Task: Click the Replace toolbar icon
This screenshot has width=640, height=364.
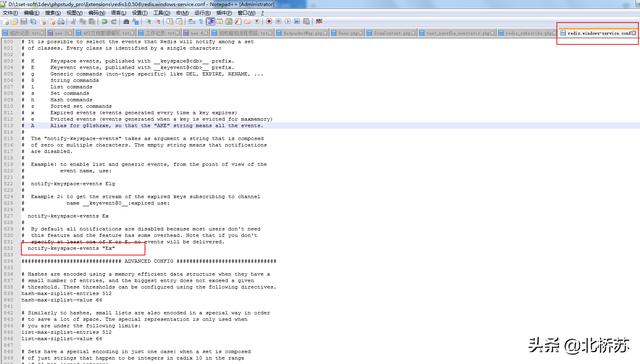Action: coord(136,22)
